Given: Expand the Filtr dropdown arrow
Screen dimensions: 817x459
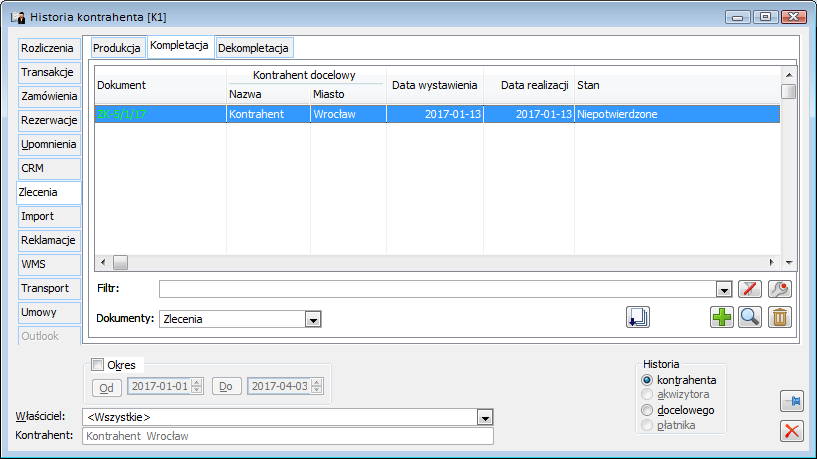Looking at the screenshot, I should [x=724, y=289].
